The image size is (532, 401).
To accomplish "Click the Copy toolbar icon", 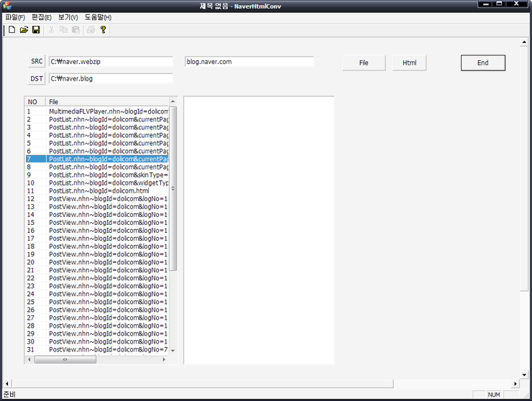I will point(63,30).
